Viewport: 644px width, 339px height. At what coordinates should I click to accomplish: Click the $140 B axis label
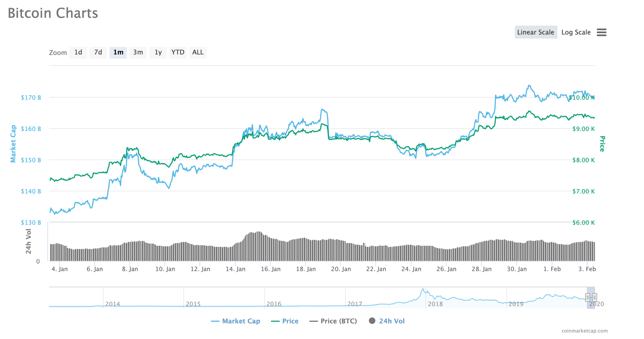pyautogui.click(x=31, y=191)
